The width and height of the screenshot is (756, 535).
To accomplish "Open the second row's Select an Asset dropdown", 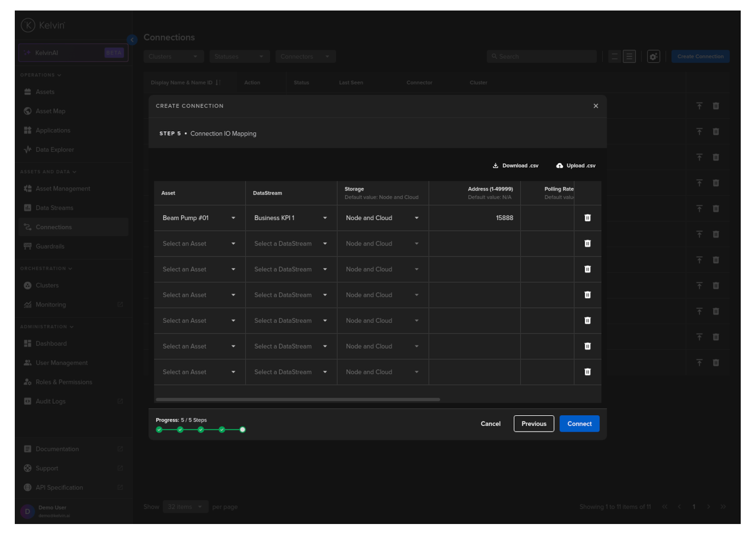I will click(199, 244).
